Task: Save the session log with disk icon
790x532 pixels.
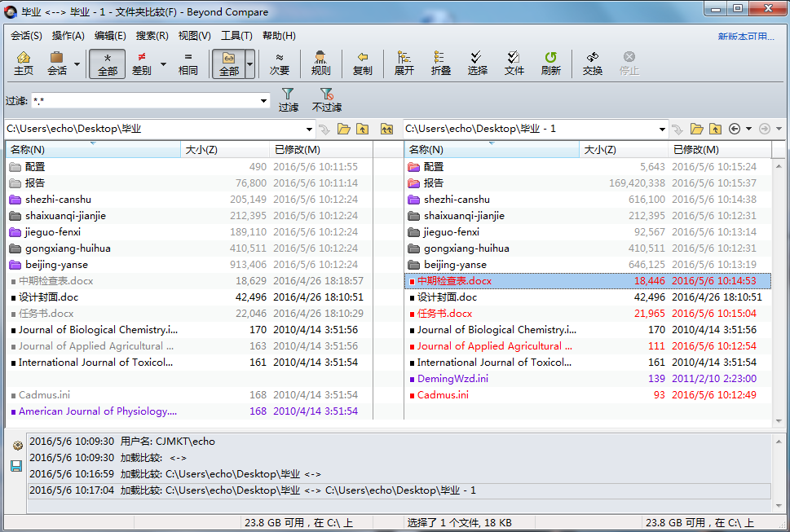Action: 15,465
